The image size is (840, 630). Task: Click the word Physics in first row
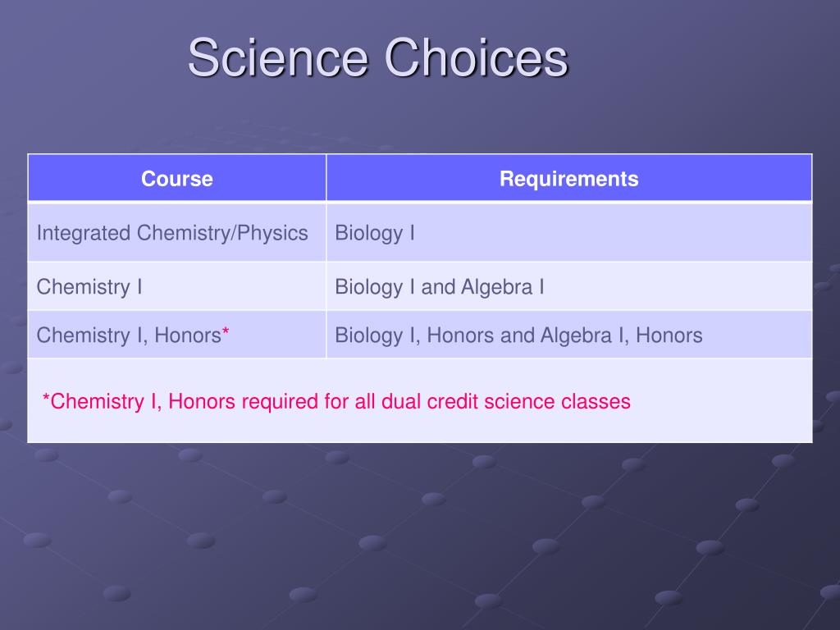click(272, 234)
